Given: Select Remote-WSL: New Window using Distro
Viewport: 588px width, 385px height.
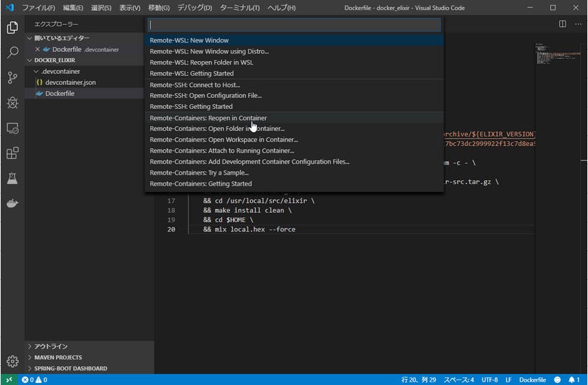Looking at the screenshot, I should click(295, 51).
